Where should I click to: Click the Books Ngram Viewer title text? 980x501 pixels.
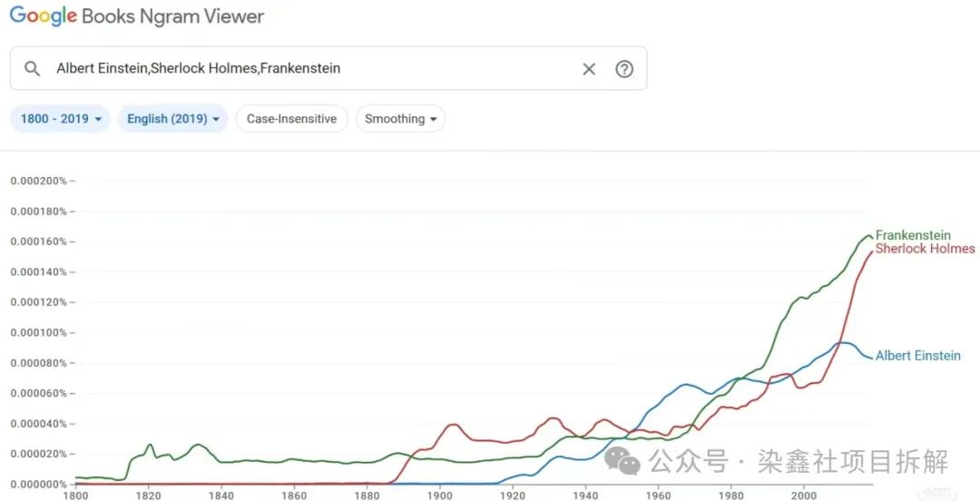(172, 16)
